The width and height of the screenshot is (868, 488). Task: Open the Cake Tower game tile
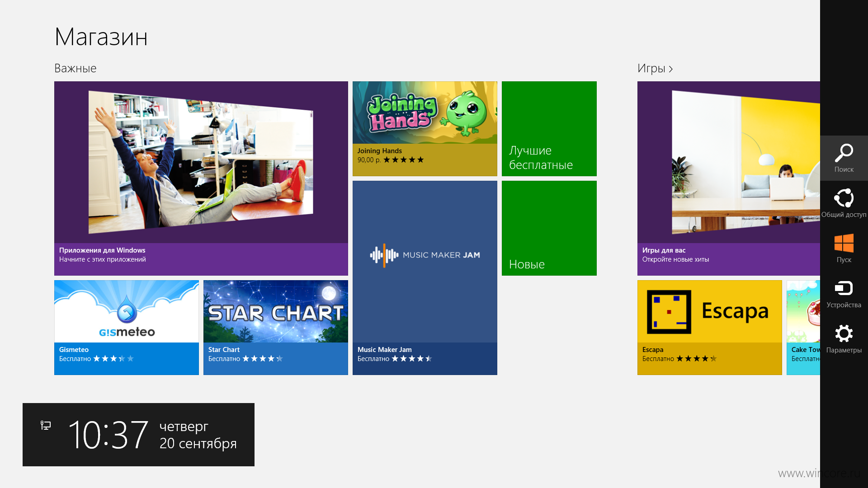pos(803,328)
